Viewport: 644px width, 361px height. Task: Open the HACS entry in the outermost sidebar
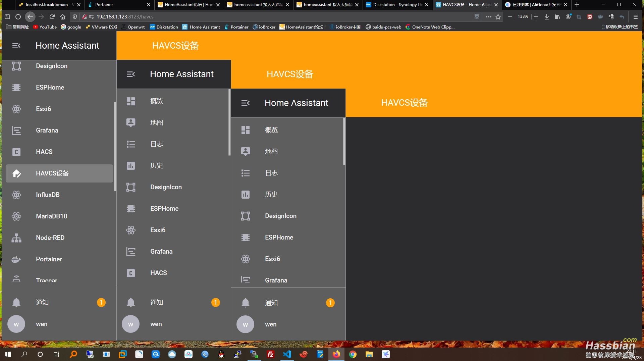coord(59,152)
